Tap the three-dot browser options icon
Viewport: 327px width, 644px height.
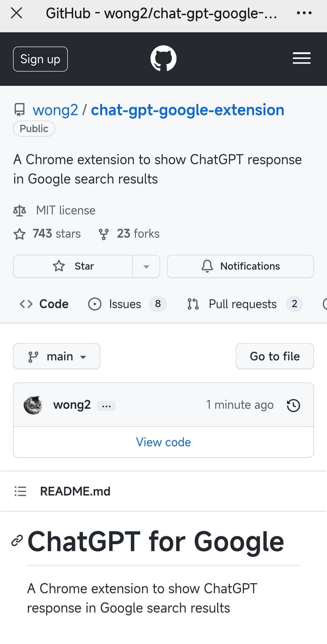pyautogui.click(x=304, y=13)
